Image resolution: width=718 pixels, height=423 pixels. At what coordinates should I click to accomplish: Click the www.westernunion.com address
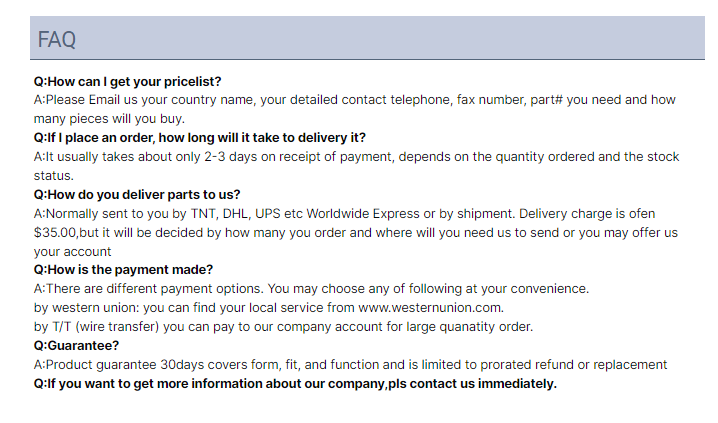click(431, 308)
